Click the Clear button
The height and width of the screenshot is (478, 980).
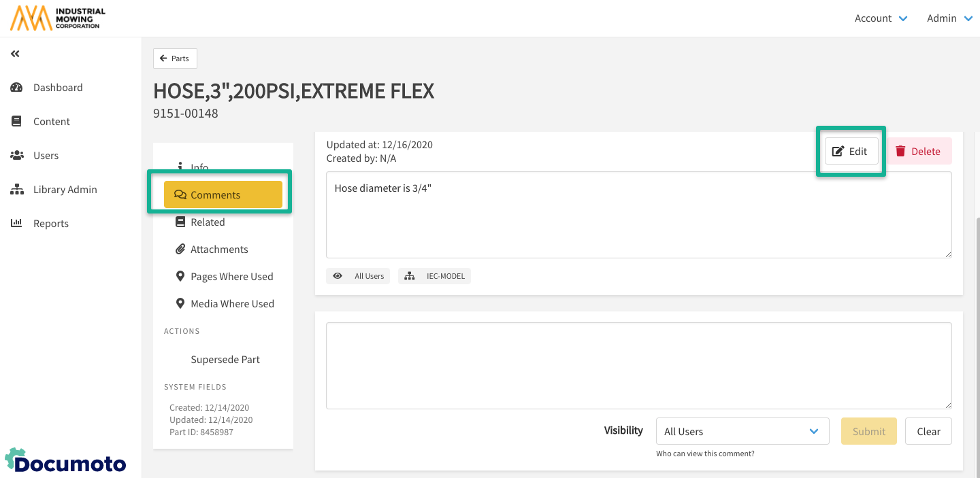(928, 432)
